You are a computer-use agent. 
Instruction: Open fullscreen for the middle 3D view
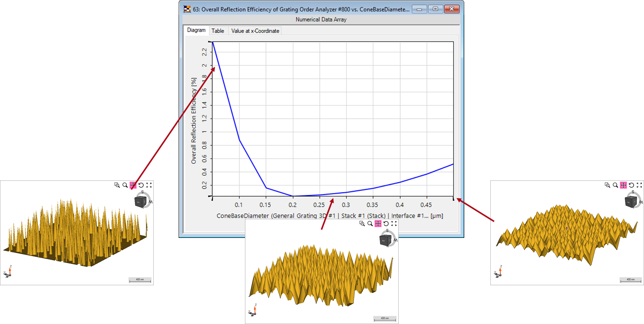pos(394,224)
